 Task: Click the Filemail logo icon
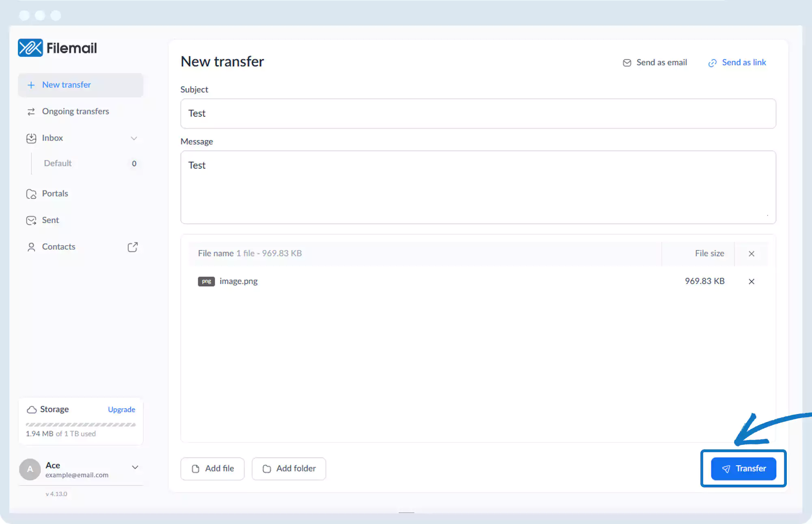[30, 48]
